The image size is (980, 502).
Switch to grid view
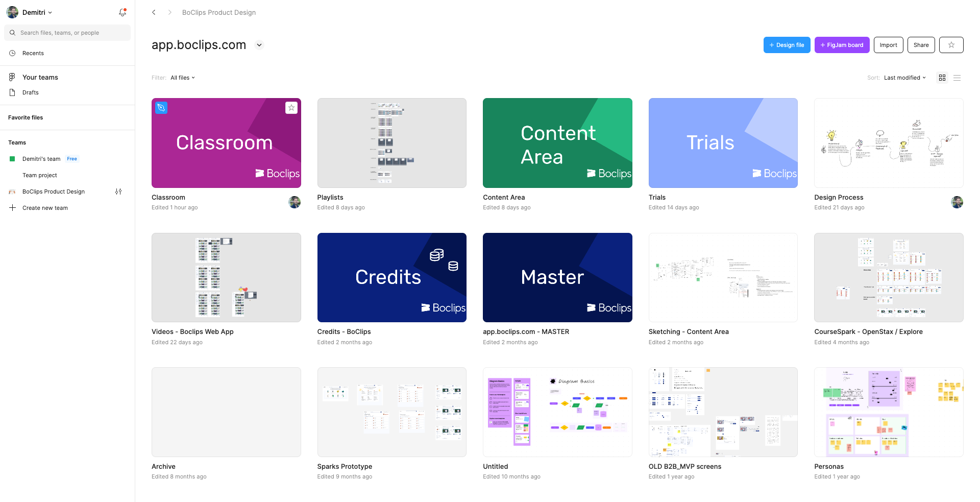click(942, 78)
